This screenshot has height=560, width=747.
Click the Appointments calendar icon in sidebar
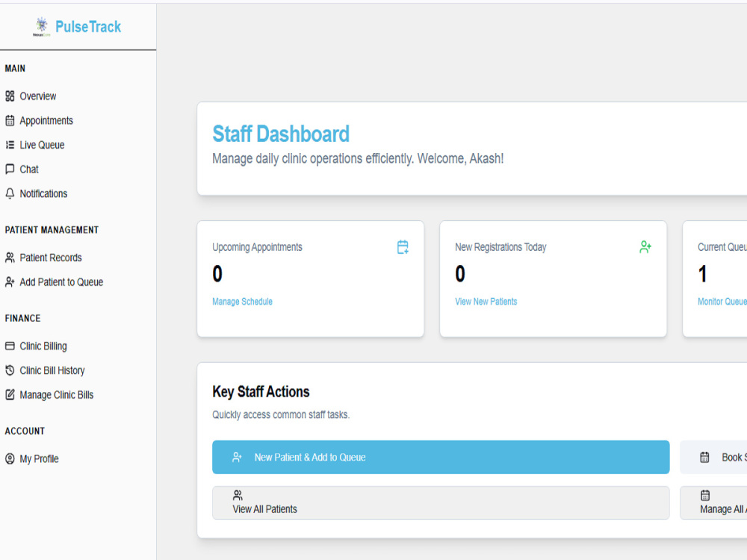pos(10,120)
